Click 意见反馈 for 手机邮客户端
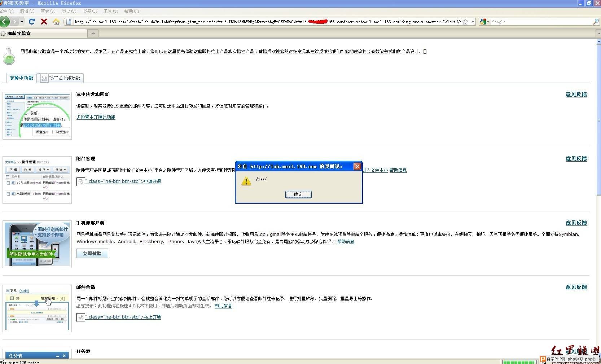This screenshot has width=601, height=364. tap(576, 223)
